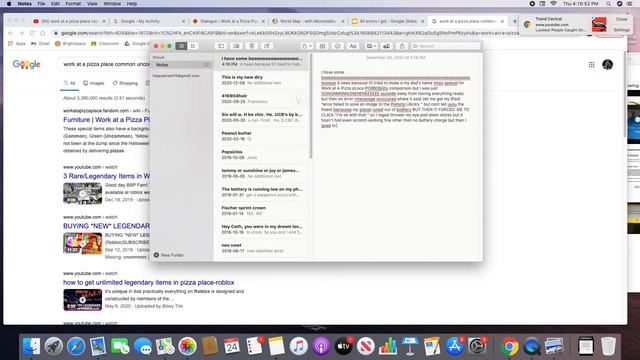This screenshot has width=640, height=360.
Task: Open Finder from the Dock
Action: 31,346
